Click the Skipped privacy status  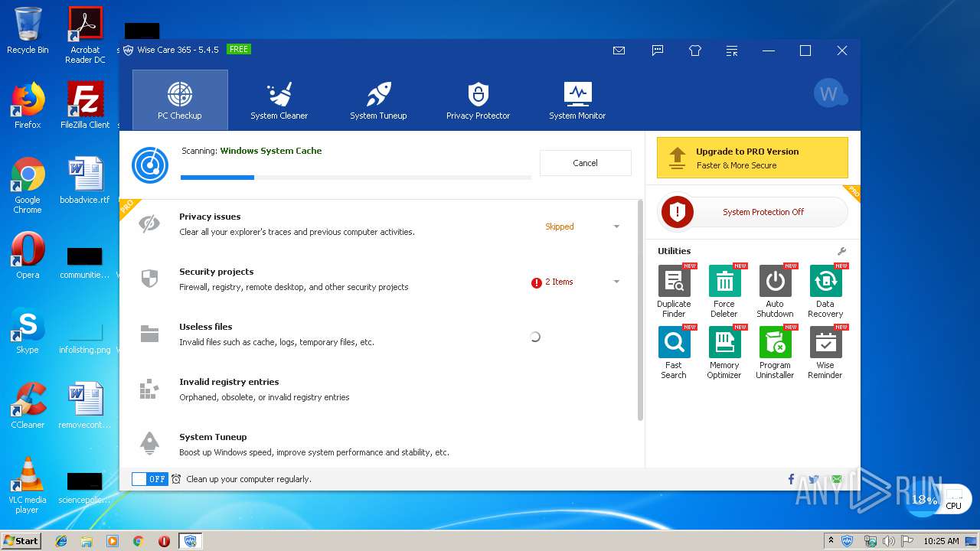(x=560, y=227)
